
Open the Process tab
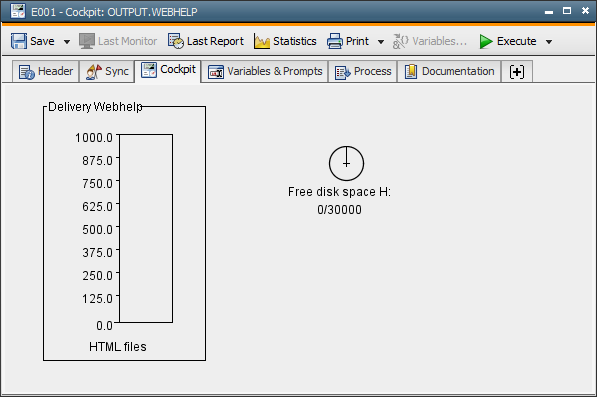(x=363, y=72)
